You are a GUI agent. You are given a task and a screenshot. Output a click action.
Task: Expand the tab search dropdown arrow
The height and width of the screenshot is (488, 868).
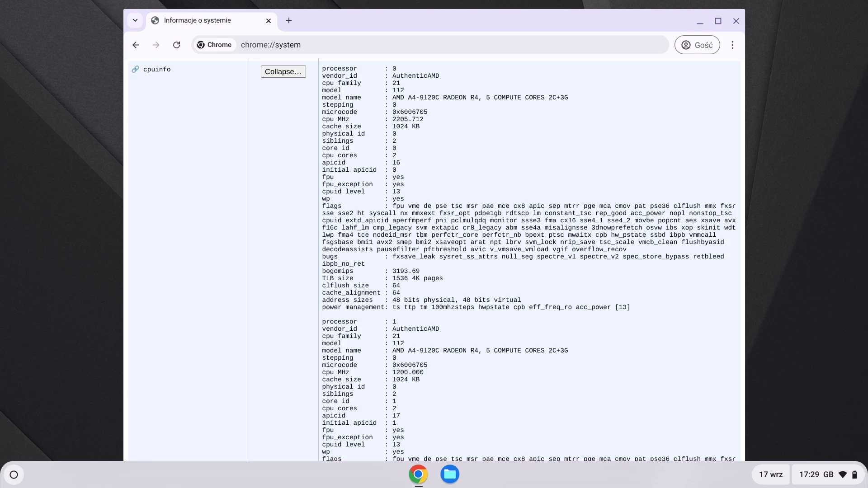pyautogui.click(x=135, y=20)
